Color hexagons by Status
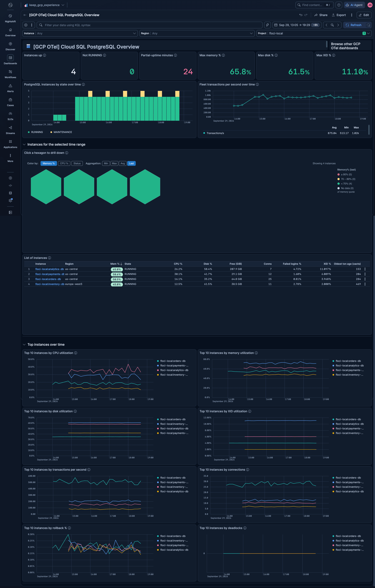 [x=77, y=163]
